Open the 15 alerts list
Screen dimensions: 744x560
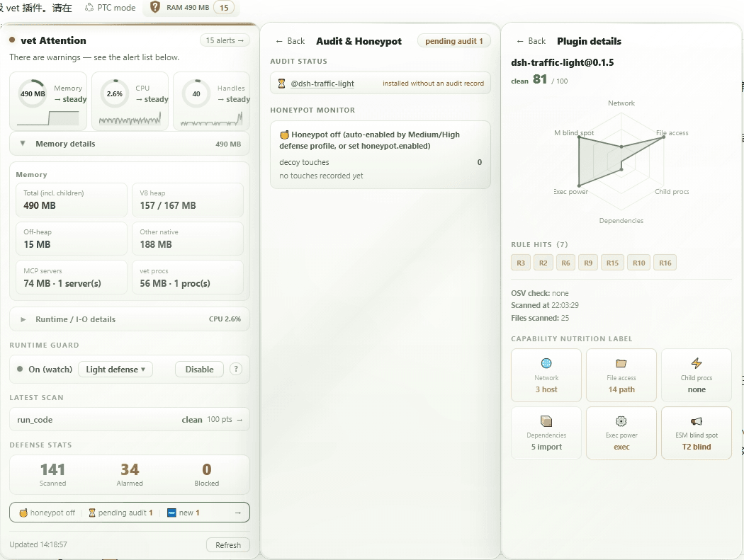225,40
